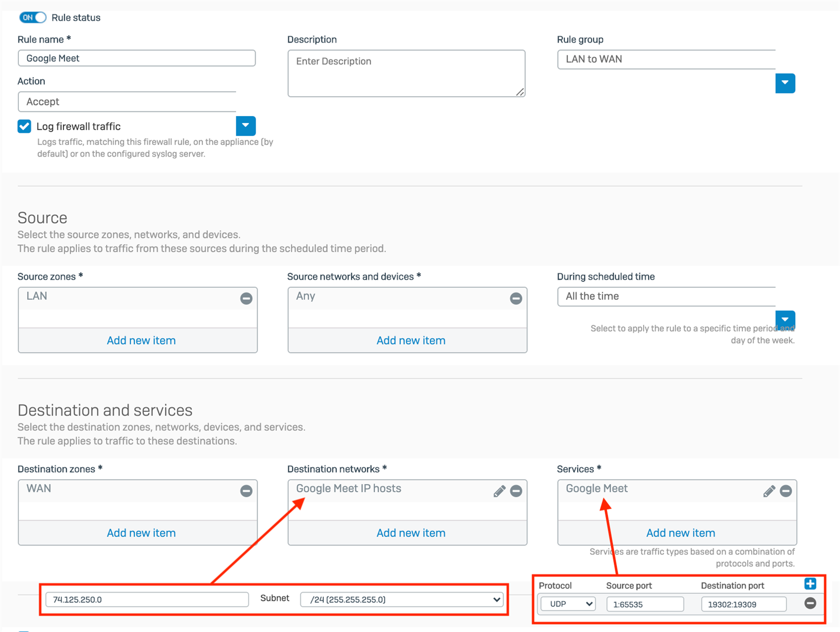Add new item to Services
Image resolution: width=840 pixels, height=632 pixels.
[x=680, y=533]
